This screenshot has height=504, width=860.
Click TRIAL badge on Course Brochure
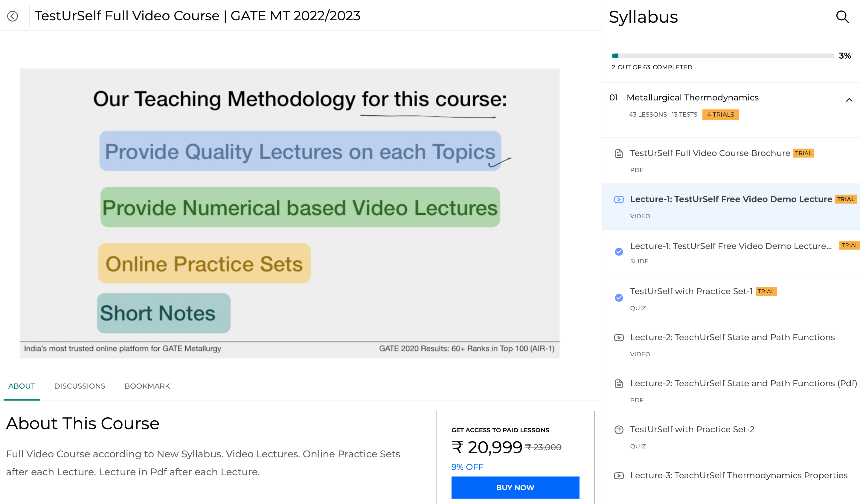pyautogui.click(x=803, y=153)
